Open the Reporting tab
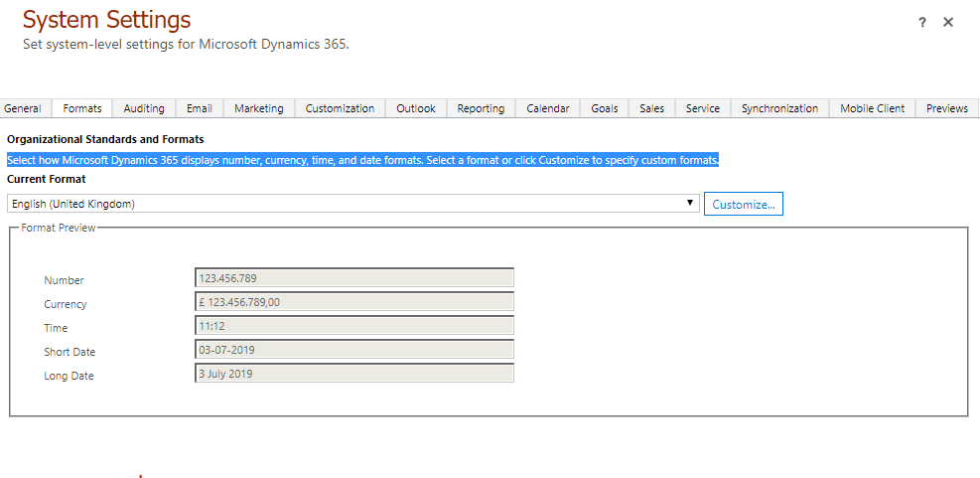This screenshot has width=980, height=478. tap(481, 108)
